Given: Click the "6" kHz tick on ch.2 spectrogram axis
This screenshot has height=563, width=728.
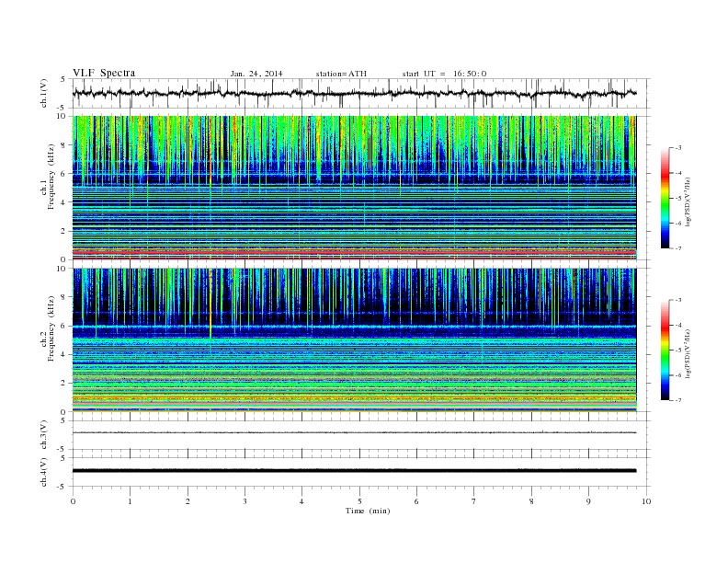Looking at the screenshot, I should [x=63, y=326].
